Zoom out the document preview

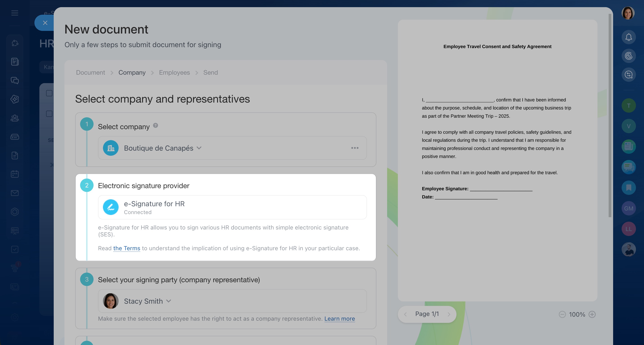[x=562, y=314]
